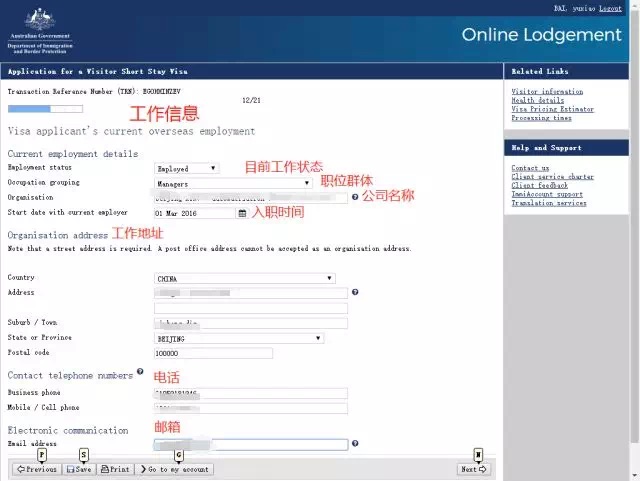Open the Country dropdown showing CHINA

click(x=245, y=278)
